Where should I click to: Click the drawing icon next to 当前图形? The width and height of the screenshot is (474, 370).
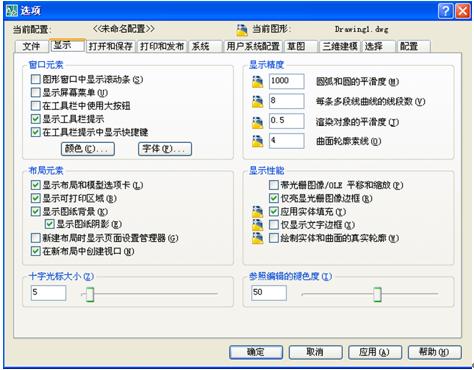click(242, 30)
